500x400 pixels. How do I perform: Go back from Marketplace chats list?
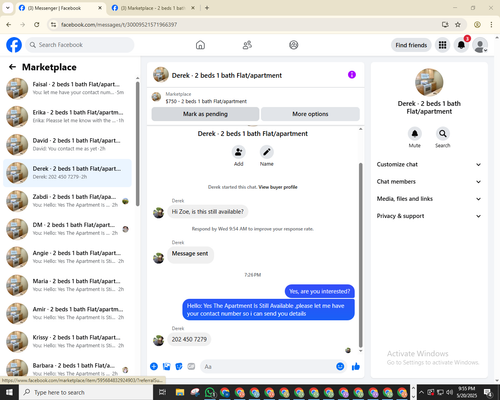tap(12, 67)
